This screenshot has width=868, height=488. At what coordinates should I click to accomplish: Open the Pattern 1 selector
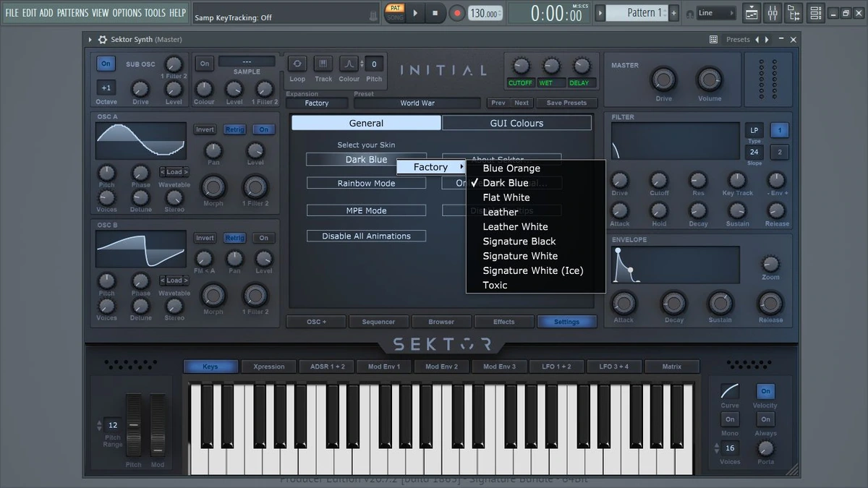pyautogui.click(x=637, y=13)
